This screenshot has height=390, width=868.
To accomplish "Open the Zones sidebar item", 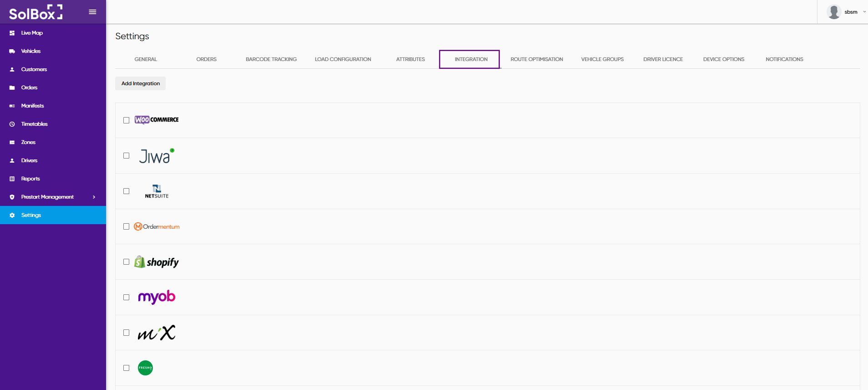I will tap(53, 142).
